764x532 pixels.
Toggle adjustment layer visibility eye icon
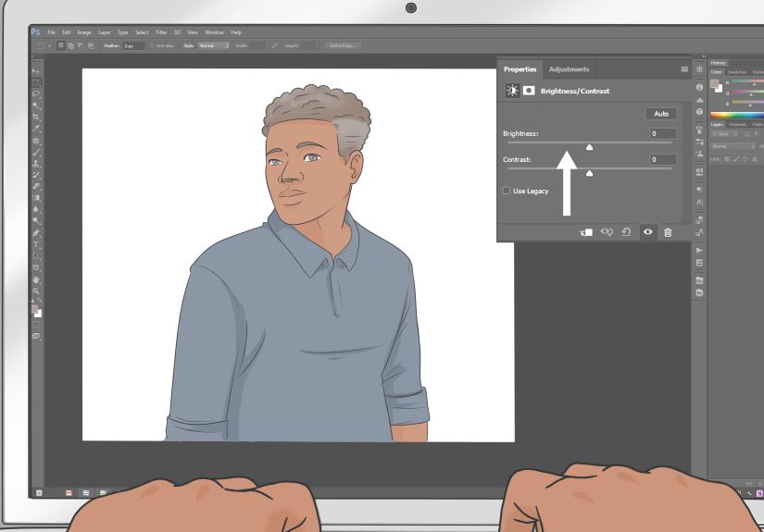pyautogui.click(x=647, y=231)
